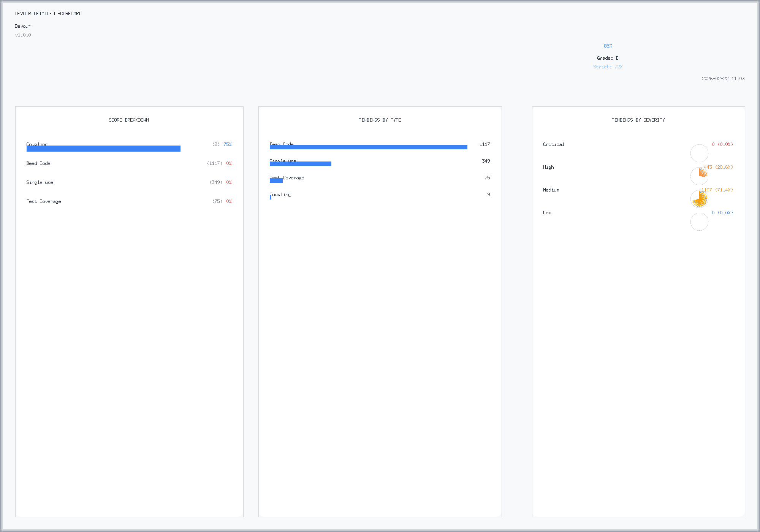Screen dimensions: 760x532
Task: Click the Low severity pie chart
Action: tap(699, 222)
